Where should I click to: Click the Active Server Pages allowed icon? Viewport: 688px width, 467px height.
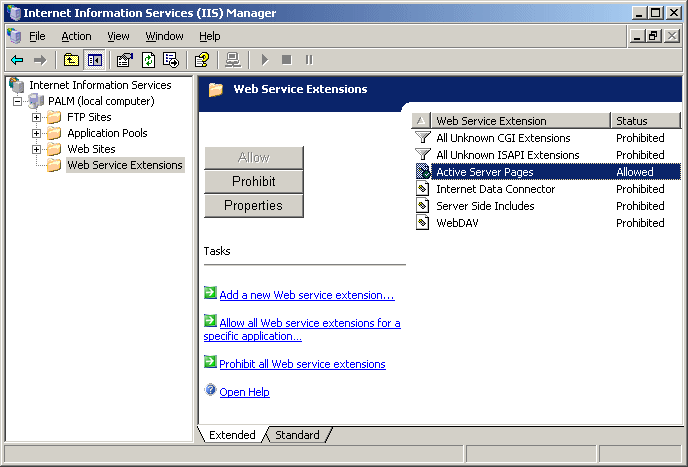[423, 172]
